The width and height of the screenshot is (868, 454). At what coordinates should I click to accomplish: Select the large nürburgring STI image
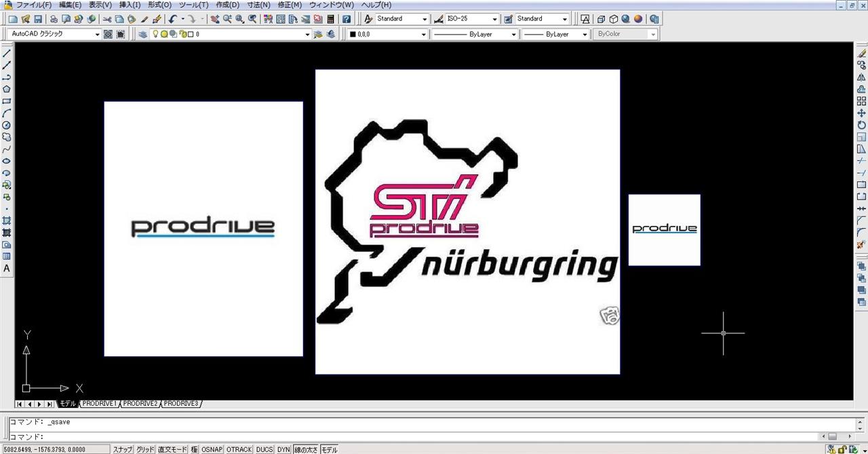[467, 222]
